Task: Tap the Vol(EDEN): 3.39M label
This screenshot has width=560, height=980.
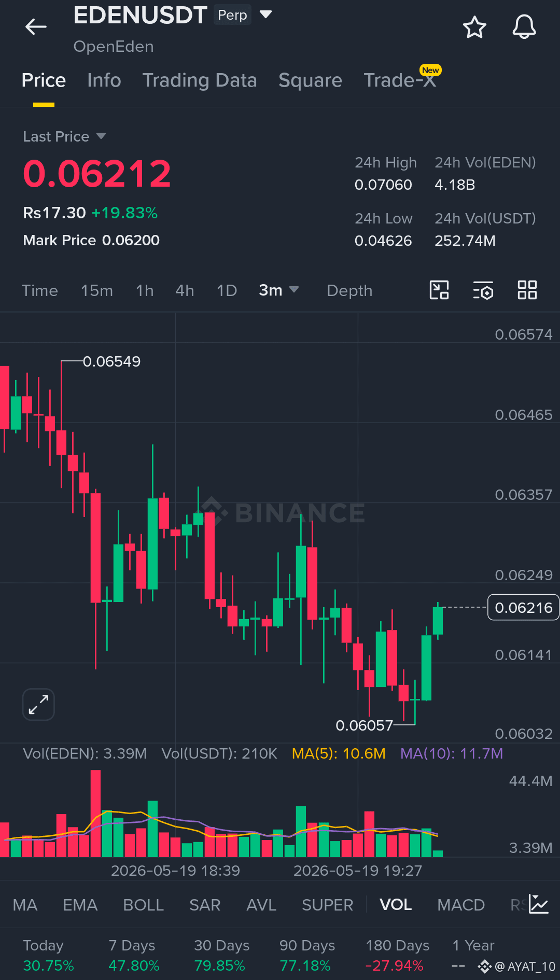Action: 85,753
